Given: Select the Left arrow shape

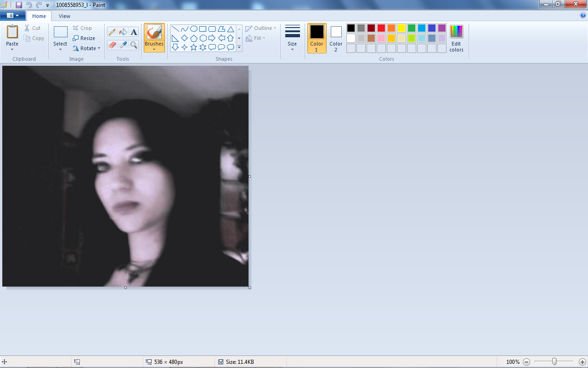Looking at the screenshot, I should 221,38.
